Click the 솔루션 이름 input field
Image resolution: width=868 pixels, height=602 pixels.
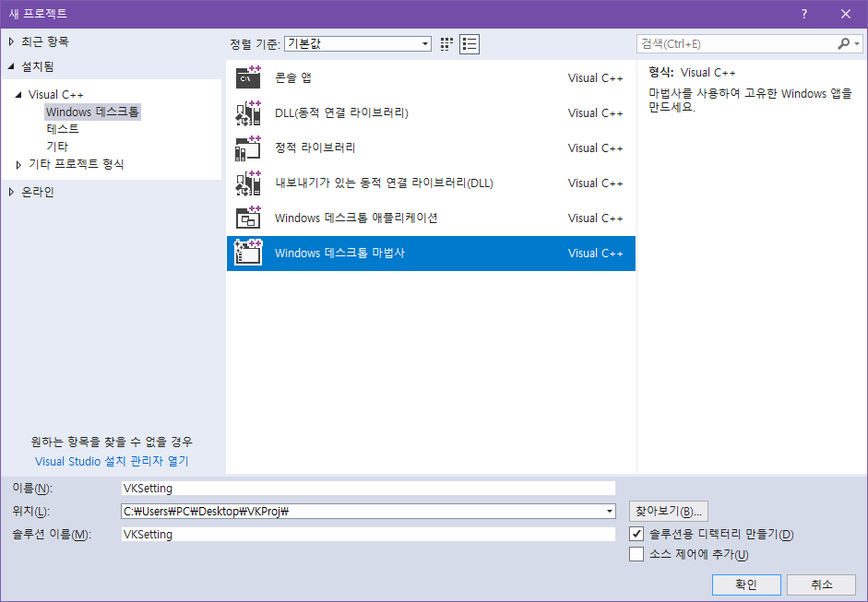click(368, 534)
